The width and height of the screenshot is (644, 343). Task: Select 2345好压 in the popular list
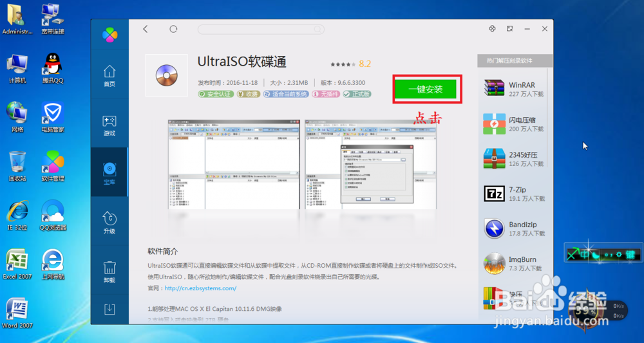pyautogui.click(x=513, y=158)
